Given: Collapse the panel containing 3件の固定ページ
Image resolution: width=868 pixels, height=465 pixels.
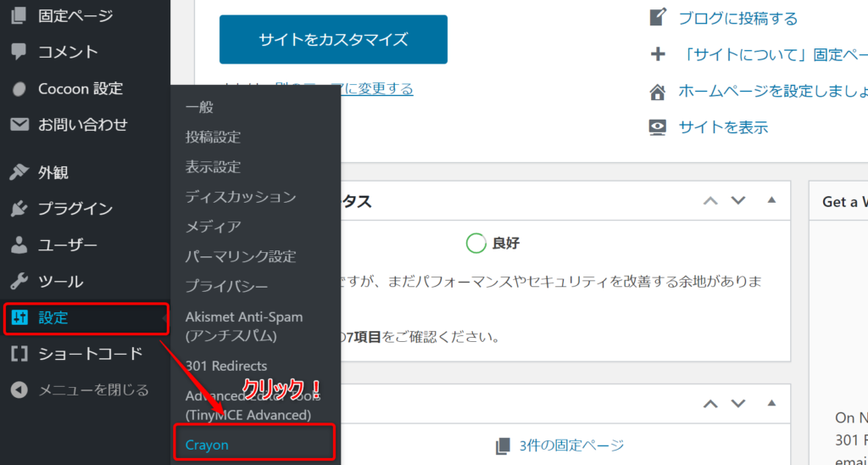Looking at the screenshot, I should pyautogui.click(x=771, y=403).
